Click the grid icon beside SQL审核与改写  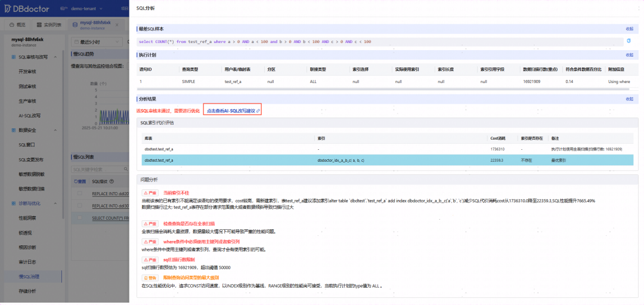(14, 57)
